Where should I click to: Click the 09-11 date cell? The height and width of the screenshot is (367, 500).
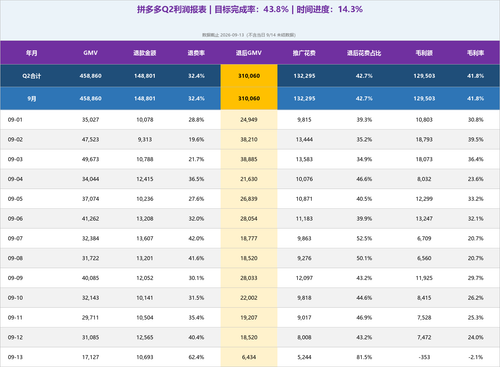click(x=15, y=318)
